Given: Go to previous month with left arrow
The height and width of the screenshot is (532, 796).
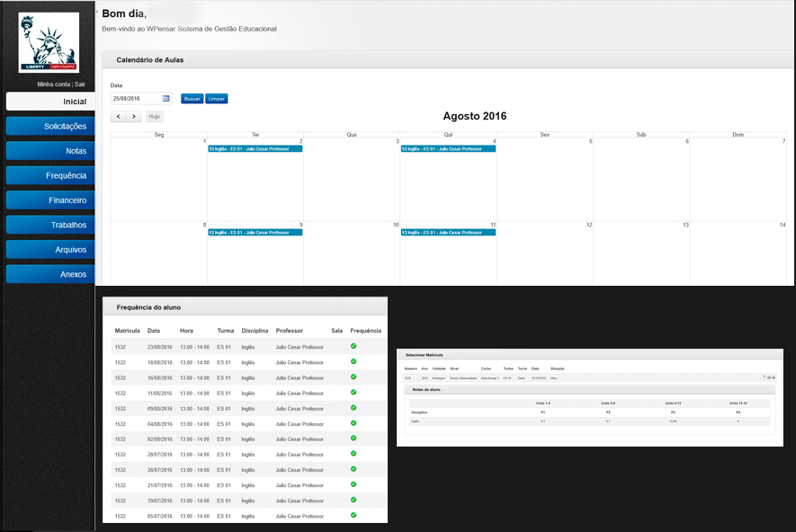Looking at the screenshot, I should click(119, 117).
